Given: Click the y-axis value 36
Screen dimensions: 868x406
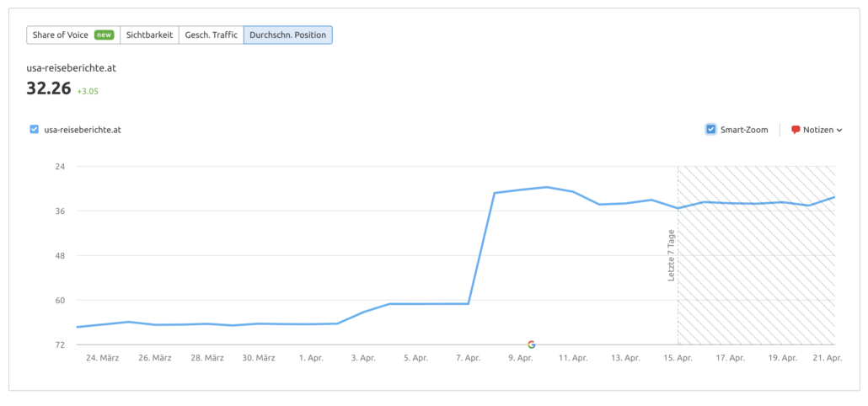Looking at the screenshot, I should pyautogui.click(x=59, y=211).
